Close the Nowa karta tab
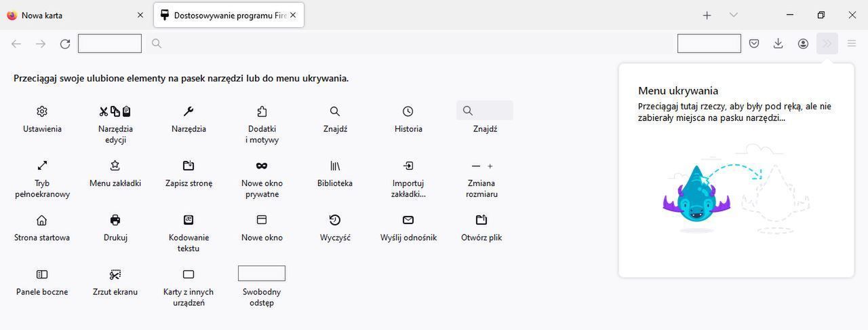Screen dimensions: 868x330 (x=140, y=15)
